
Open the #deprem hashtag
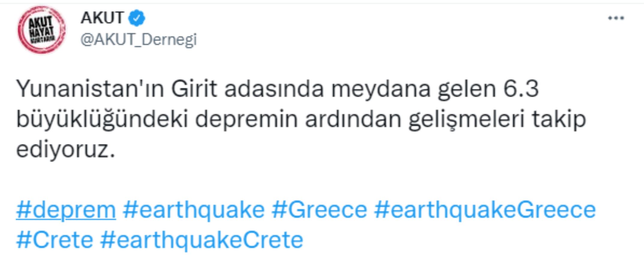tap(66, 210)
